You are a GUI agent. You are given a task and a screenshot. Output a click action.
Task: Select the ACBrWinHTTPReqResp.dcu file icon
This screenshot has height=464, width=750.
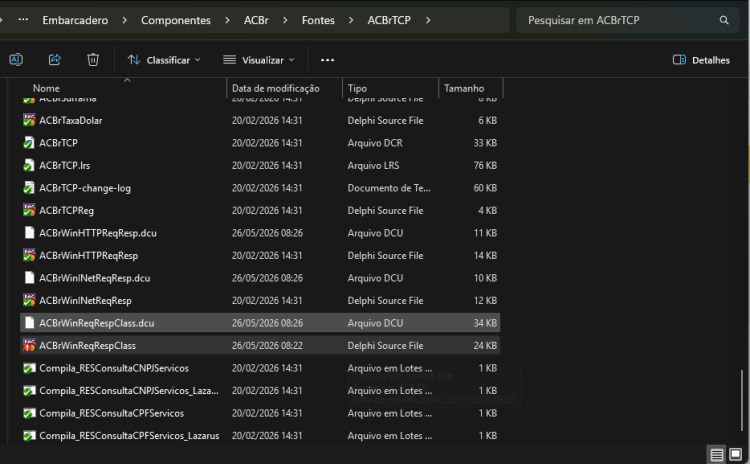coord(29,233)
